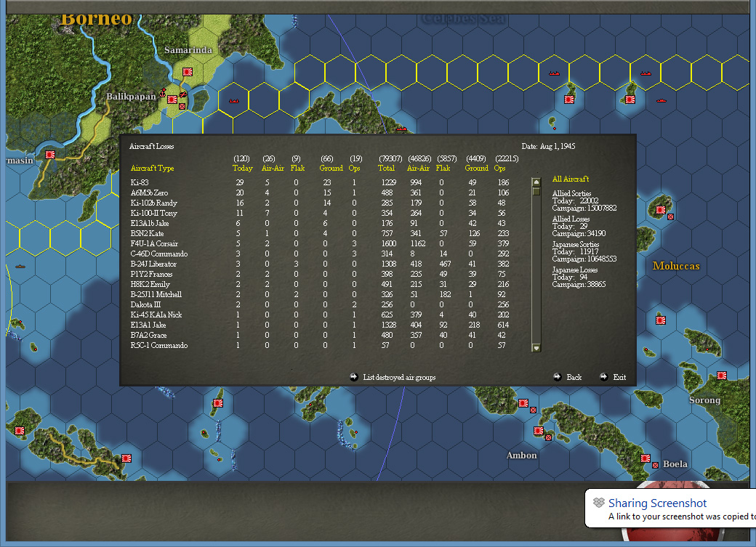Click the arrow icon next to Back
The width and height of the screenshot is (756, 547).
[x=558, y=377]
